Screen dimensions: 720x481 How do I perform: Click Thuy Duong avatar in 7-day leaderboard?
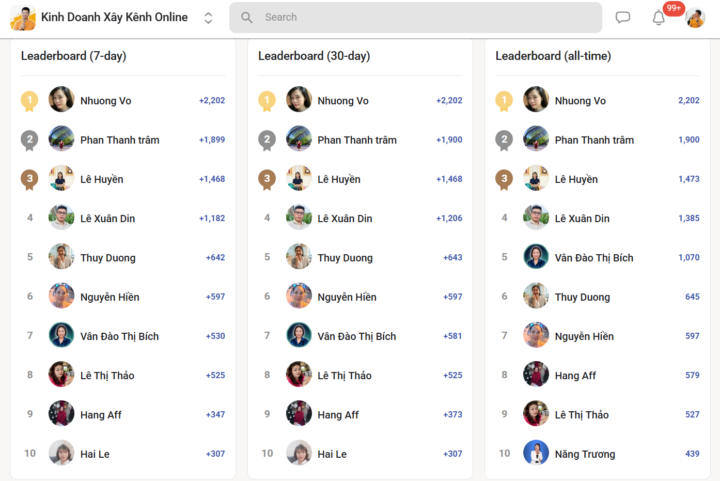[61, 257]
